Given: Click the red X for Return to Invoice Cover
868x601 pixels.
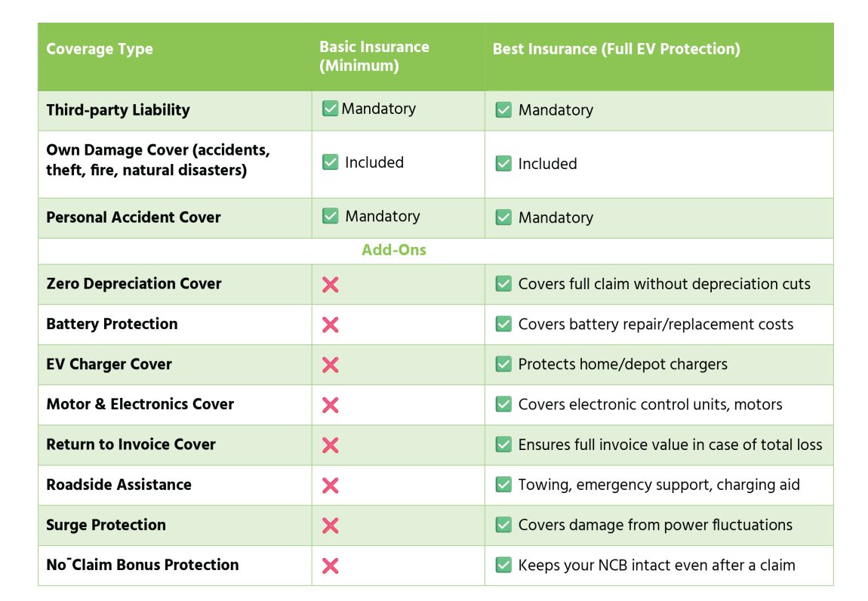Looking at the screenshot, I should (x=330, y=445).
